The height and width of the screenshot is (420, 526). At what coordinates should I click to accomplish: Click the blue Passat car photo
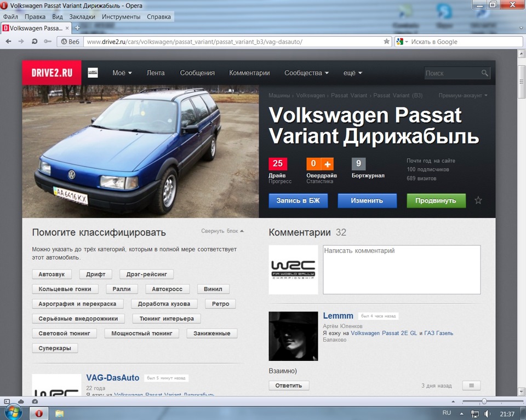coord(141,151)
